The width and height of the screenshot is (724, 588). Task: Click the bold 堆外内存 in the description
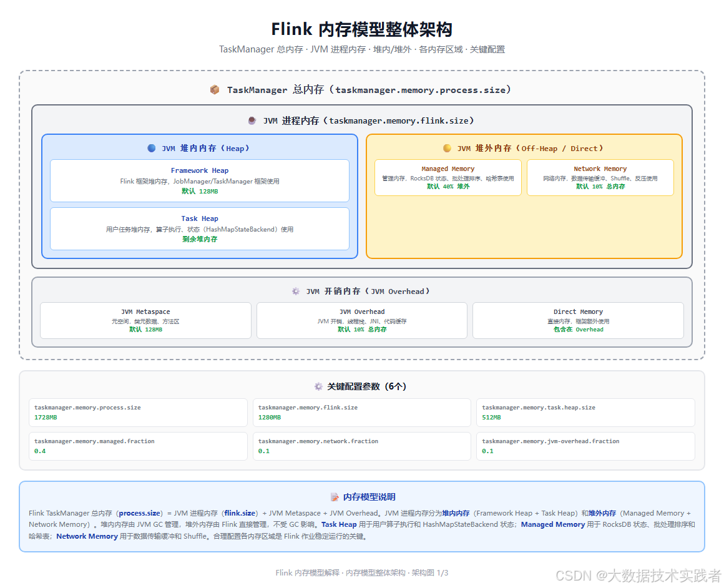coord(602,513)
